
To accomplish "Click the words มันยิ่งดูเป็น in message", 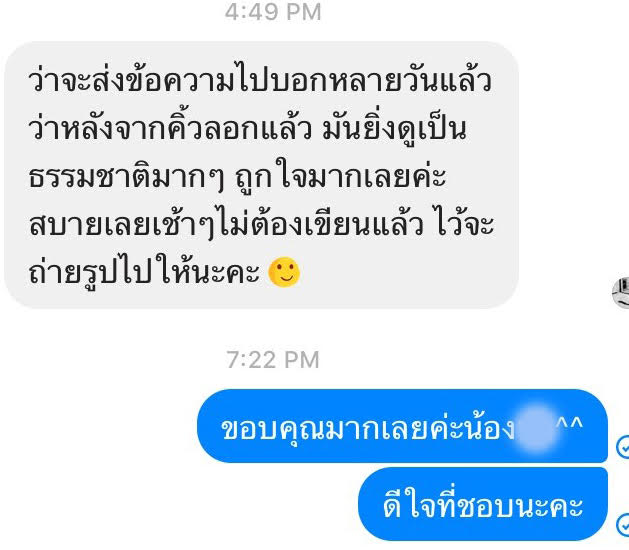I will click(x=395, y=128).
